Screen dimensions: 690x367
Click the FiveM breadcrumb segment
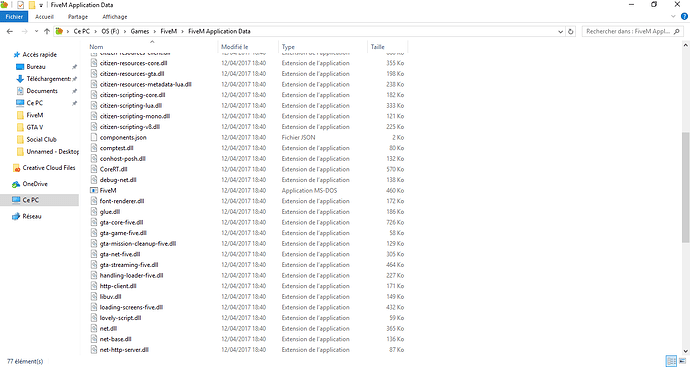pyautogui.click(x=169, y=31)
